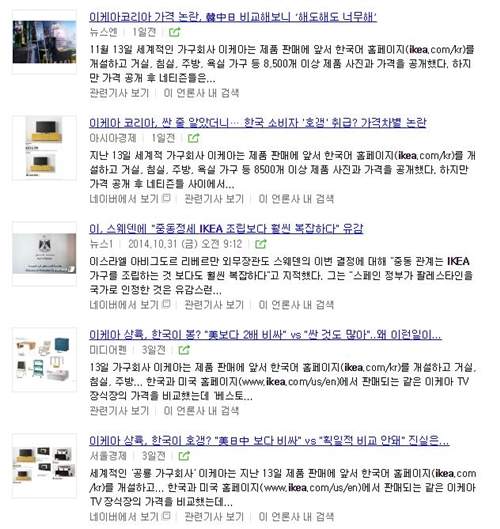Click 이 언론사 내 검색 under 미디어펜 article
This screenshot has width=500, height=529.
point(201,411)
